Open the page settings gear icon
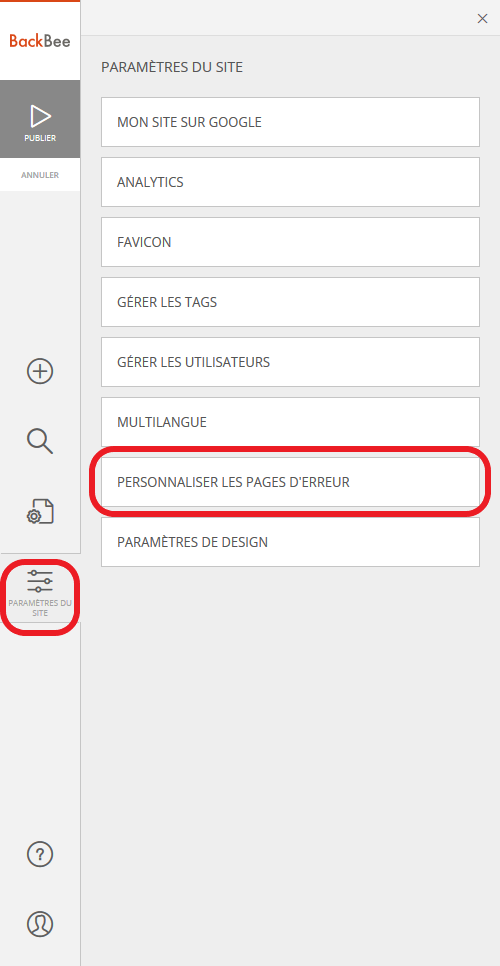Image resolution: width=500 pixels, height=966 pixels. point(40,511)
